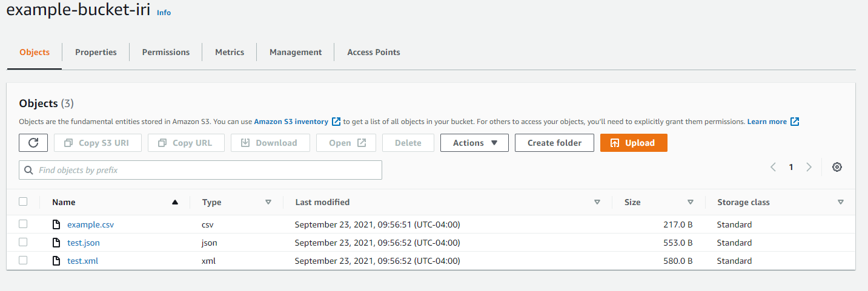The width and height of the screenshot is (868, 291).
Task: Tick the checkbox for example.csv
Action: (x=23, y=224)
